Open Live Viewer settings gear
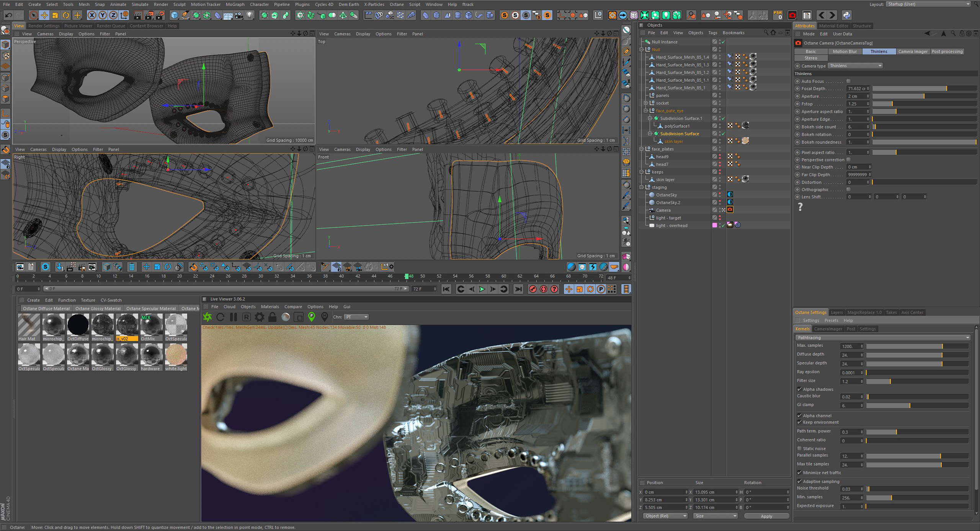 [x=260, y=317]
